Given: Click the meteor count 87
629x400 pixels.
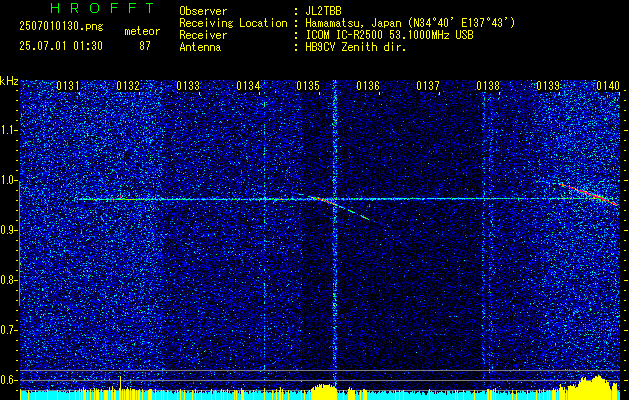Looking at the screenshot, I should click(145, 46).
